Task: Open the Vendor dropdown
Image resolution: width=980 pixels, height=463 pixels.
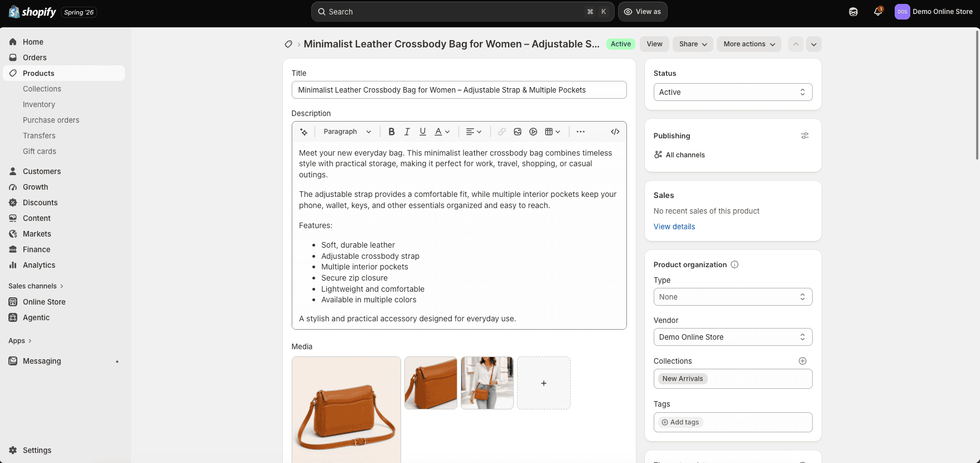Action: coord(733,337)
